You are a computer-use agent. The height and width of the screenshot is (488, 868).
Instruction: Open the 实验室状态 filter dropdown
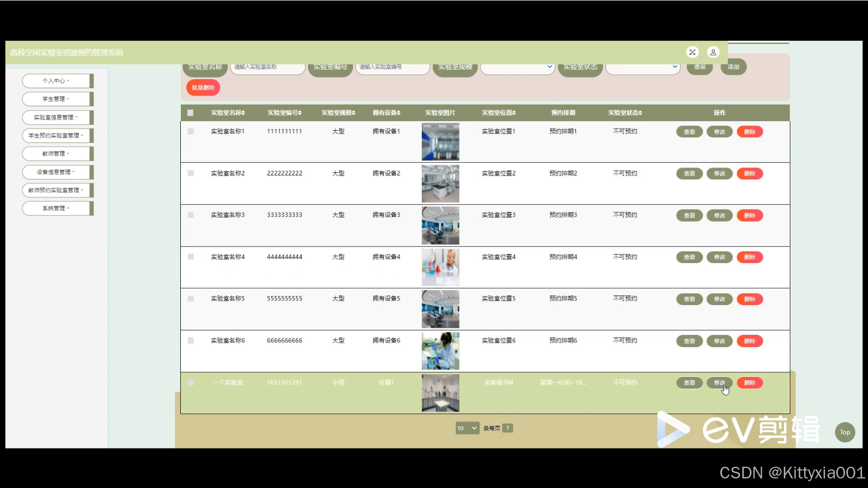click(642, 68)
